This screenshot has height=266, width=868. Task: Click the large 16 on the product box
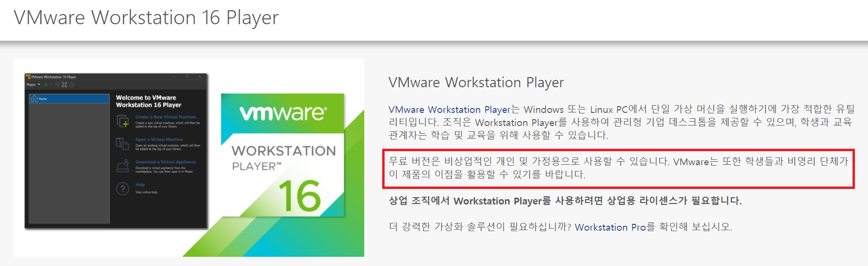coord(300,196)
